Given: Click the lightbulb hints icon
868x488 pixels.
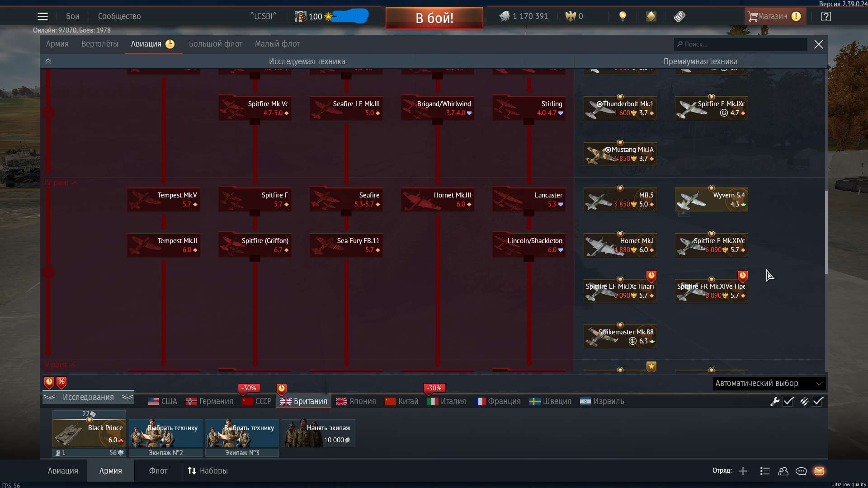Looking at the screenshot, I should pos(623,16).
